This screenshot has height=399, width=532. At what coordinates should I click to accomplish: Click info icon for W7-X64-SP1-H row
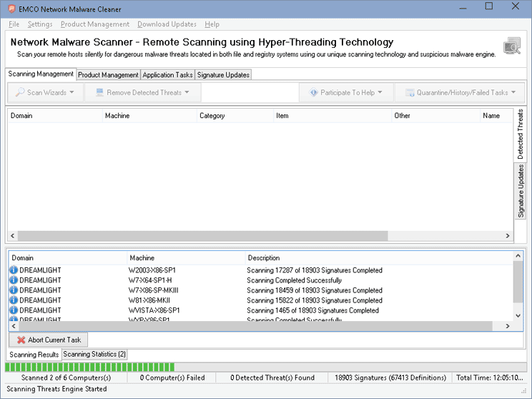coord(14,280)
